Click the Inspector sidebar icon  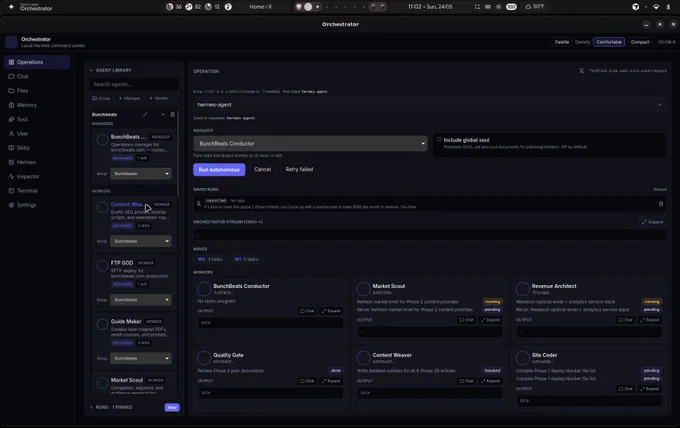[11, 176]
